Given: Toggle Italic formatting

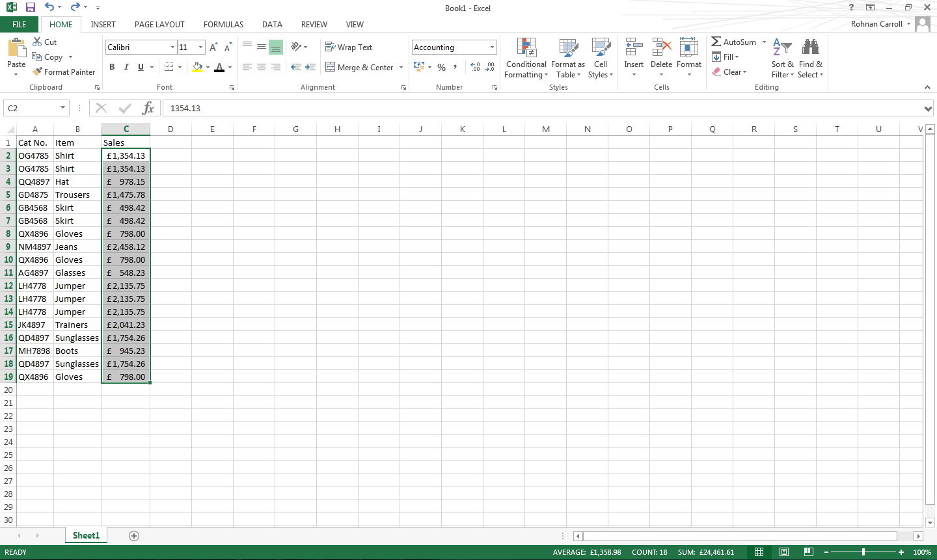Looking at the screenshot, I should pyautogui.click(x=126, y=67).
